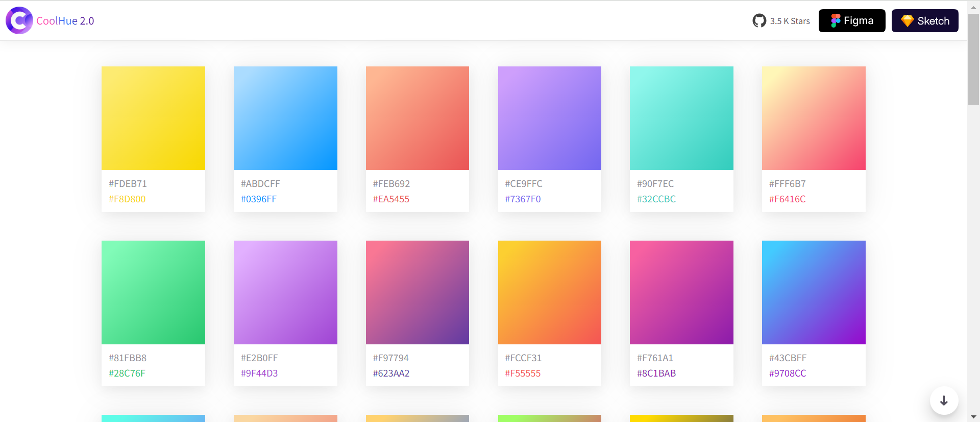Copy the #81FBB8 color code

pyautogui.click(x=128, y=358)
